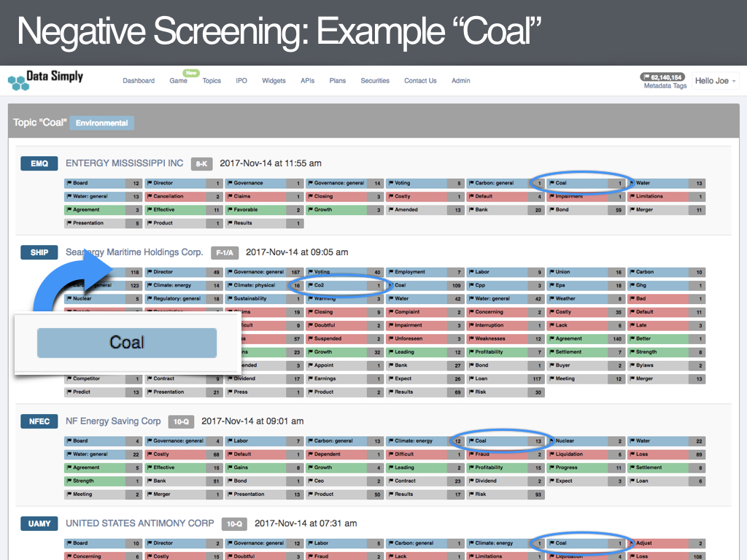The width and height of the screenshot is (747, 560).
Task: Click NF Energy's 10-Q filing badge
Action: [181, 422]
